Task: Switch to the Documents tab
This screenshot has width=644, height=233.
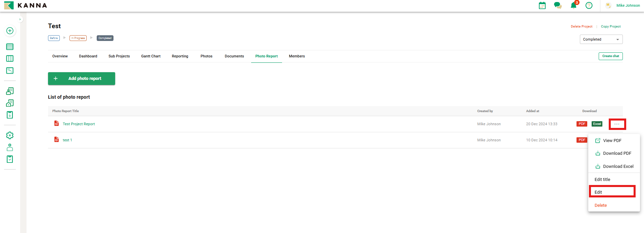Action: 234,56
